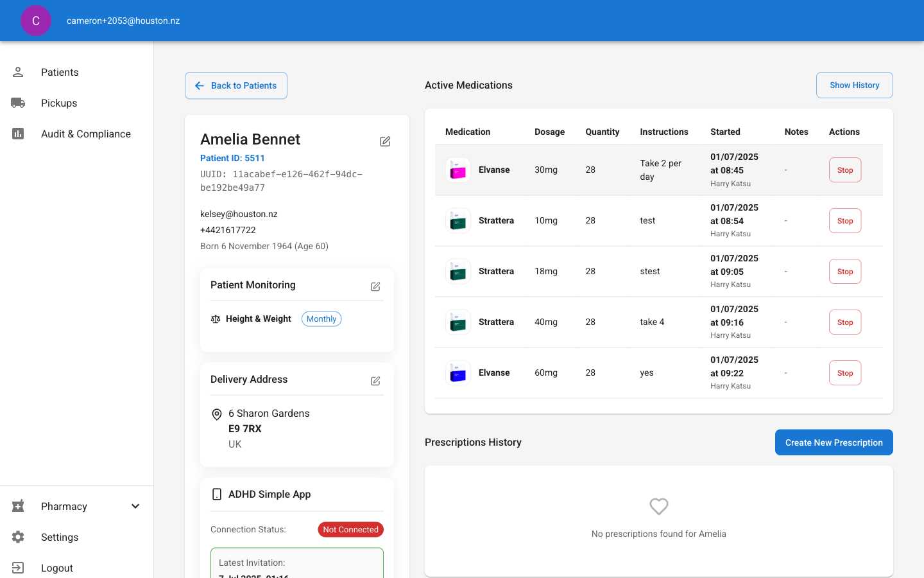The image size is (924, 578).
Task: Click the 'No prescriptions found for Amelia' message
Action: [659, 534]
